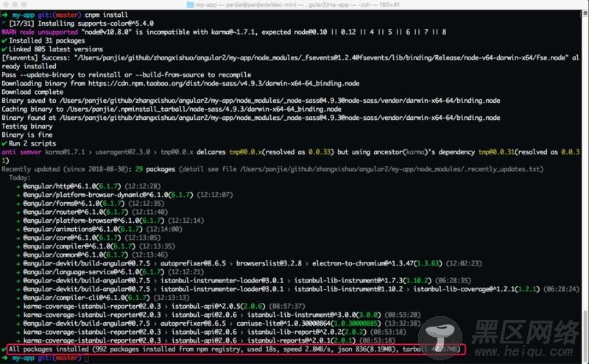Click the checkmark beside Run 2 scripts
The width and height of the screenshot is (589, 364).
pyautogui.click(x=4, y=143)
